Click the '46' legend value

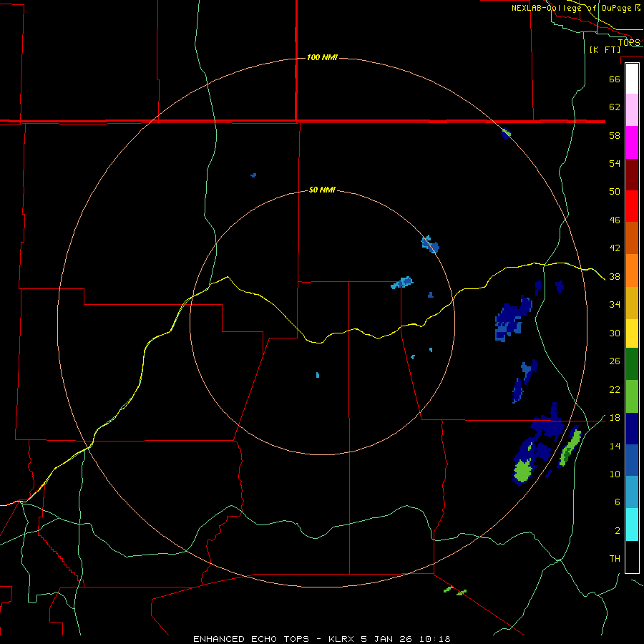pyautogui.click(x=615, y=220)
